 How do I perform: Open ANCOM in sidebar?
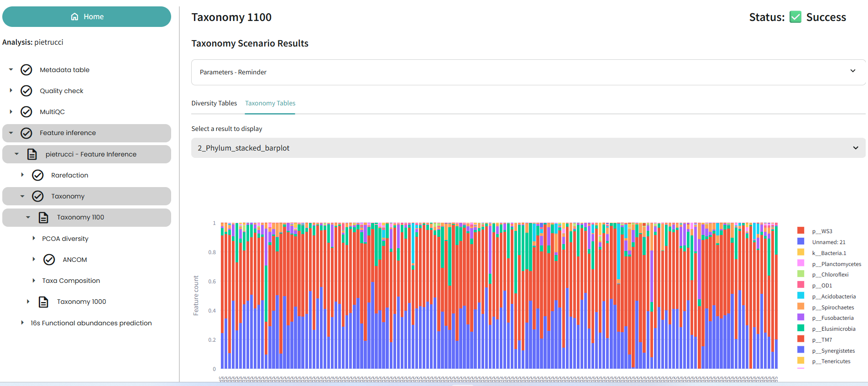(75, 260)
